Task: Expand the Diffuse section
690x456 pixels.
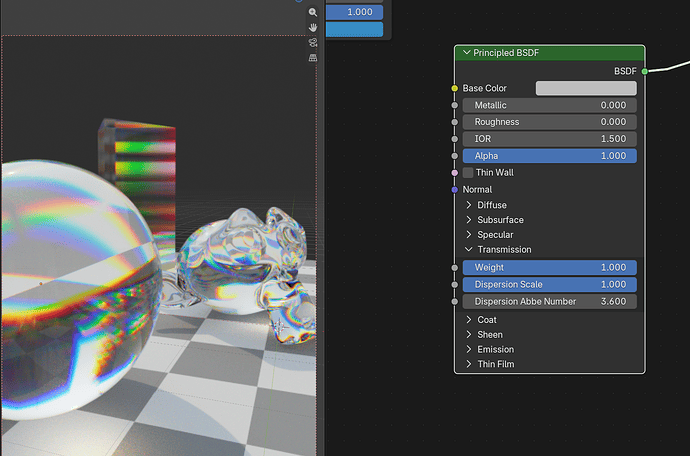Action: (x=469, y=205)
